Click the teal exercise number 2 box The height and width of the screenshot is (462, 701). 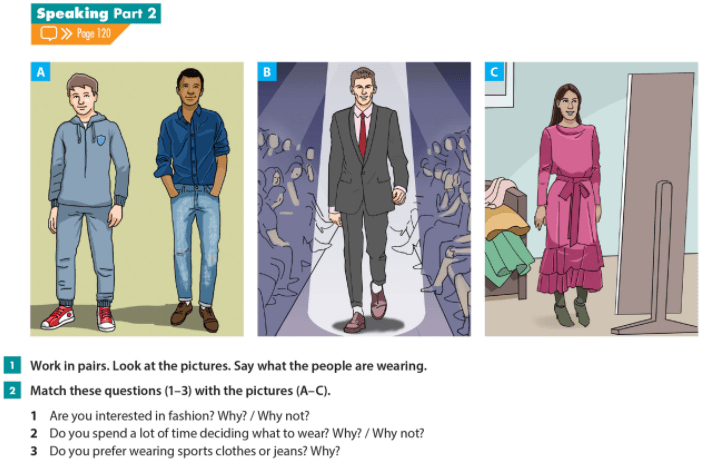[x=12, y=390]
